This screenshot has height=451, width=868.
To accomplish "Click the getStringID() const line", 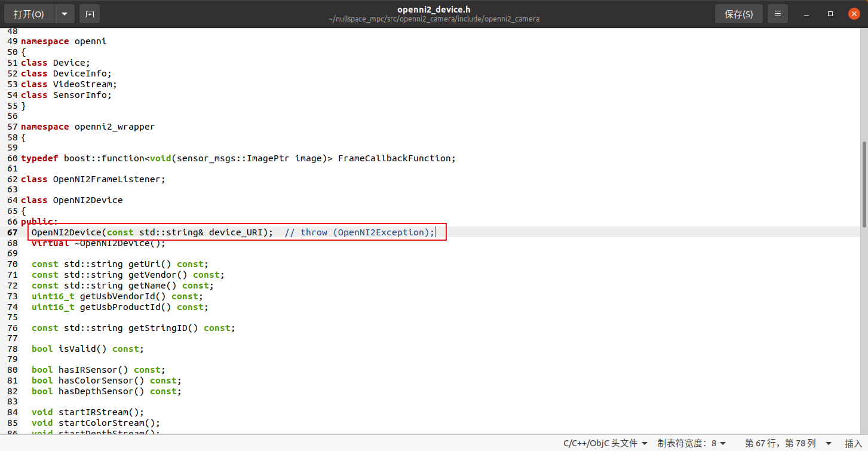I will [x=134, y=328].
